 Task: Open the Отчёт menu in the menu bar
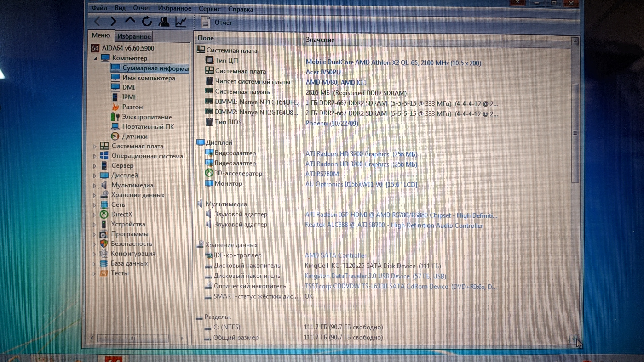point(142,8)
